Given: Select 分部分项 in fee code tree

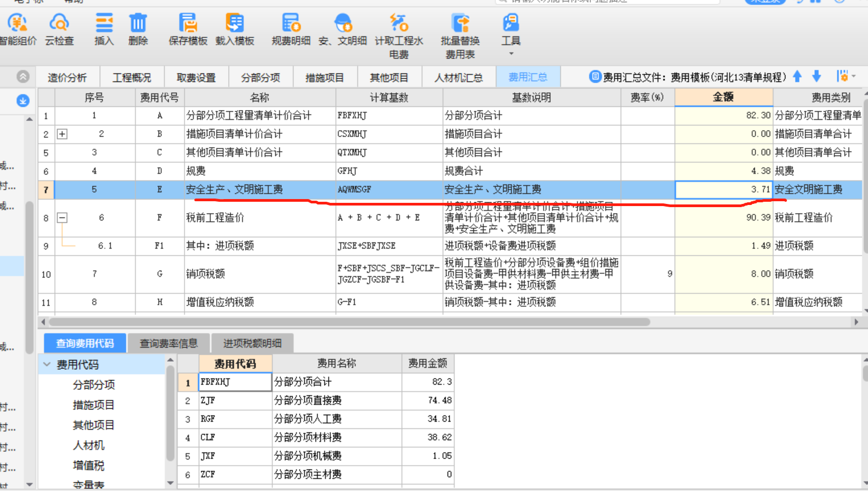Looking at the screenshot, I should pos(94,385).
